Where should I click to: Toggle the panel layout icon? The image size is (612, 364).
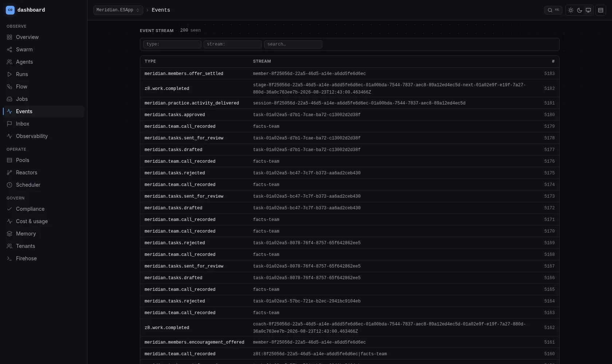(x=601, y=10)
